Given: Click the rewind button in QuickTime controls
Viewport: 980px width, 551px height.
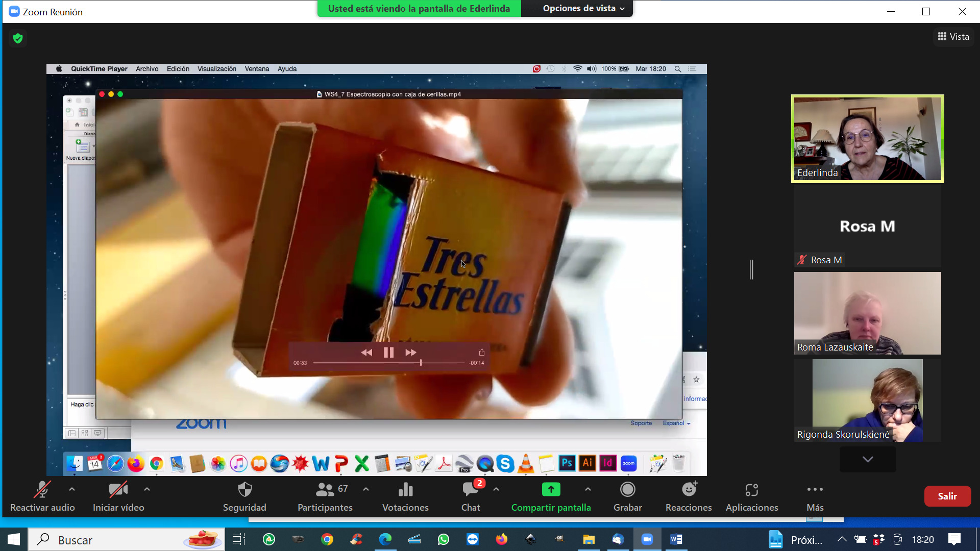Looking at the screenshot, I should point(366,353).
